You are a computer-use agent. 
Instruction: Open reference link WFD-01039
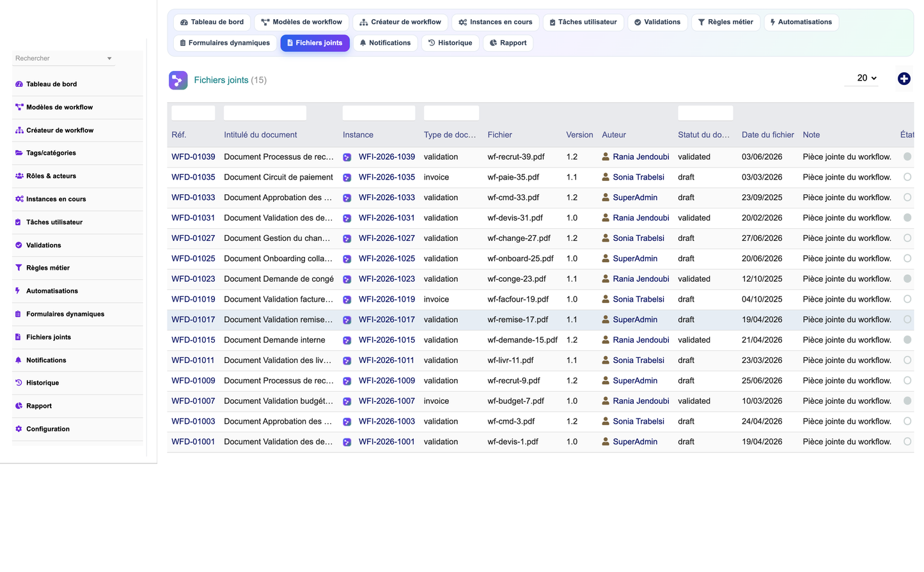coord(193,157)
